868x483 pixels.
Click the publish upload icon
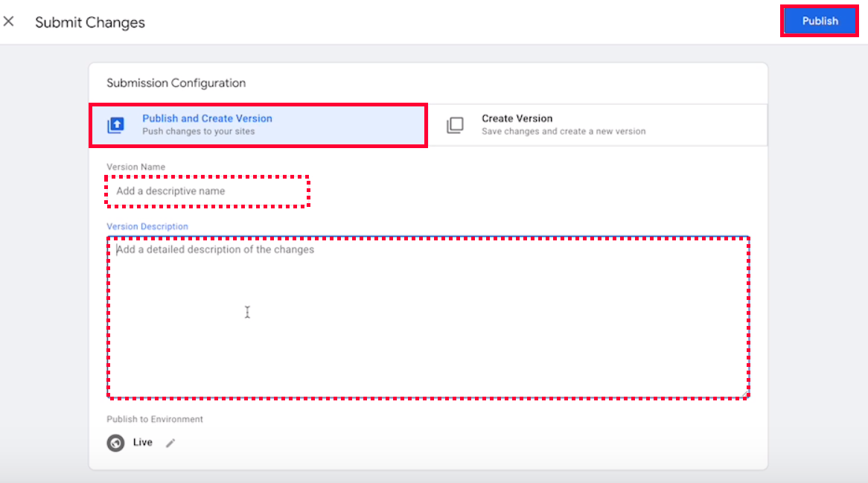coord(115,125)
